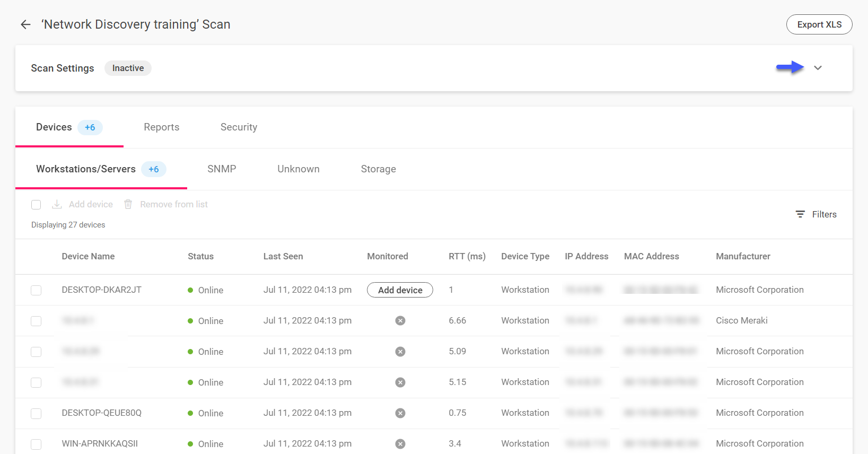
Task: Switch to the SNMP sub-tab
Action: [x=222, y=169]
